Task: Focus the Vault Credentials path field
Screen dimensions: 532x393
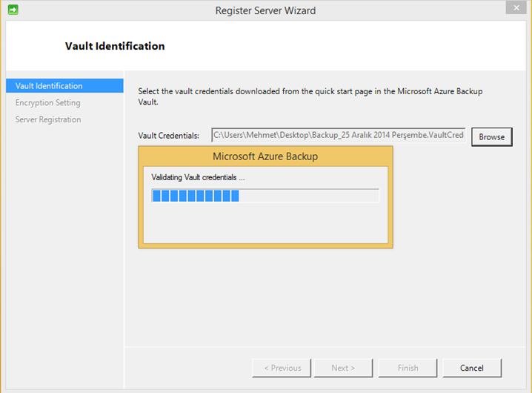Action: pyautogui.click(x=339, y=135)
